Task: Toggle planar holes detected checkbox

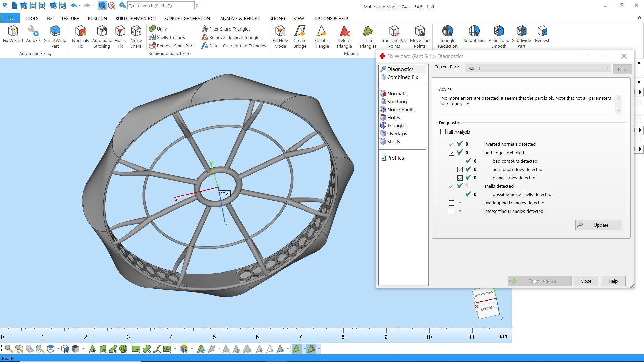Action: (x=460, y=178)
